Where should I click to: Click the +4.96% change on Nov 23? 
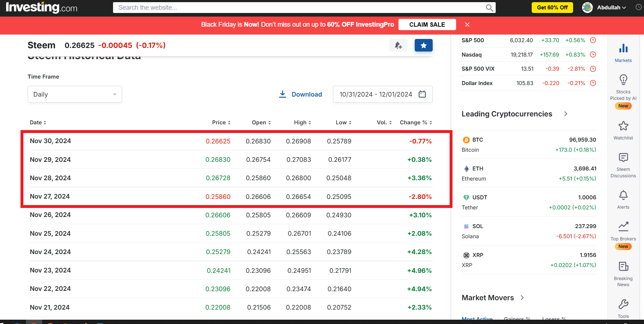coord(419,271)
